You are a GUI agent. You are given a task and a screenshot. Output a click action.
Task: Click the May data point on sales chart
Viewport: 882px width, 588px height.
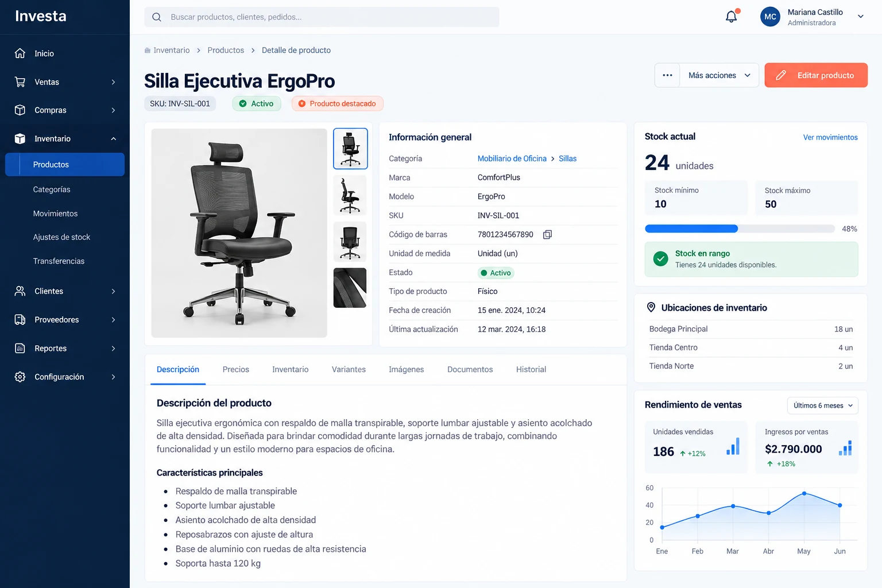coord(804,493)
